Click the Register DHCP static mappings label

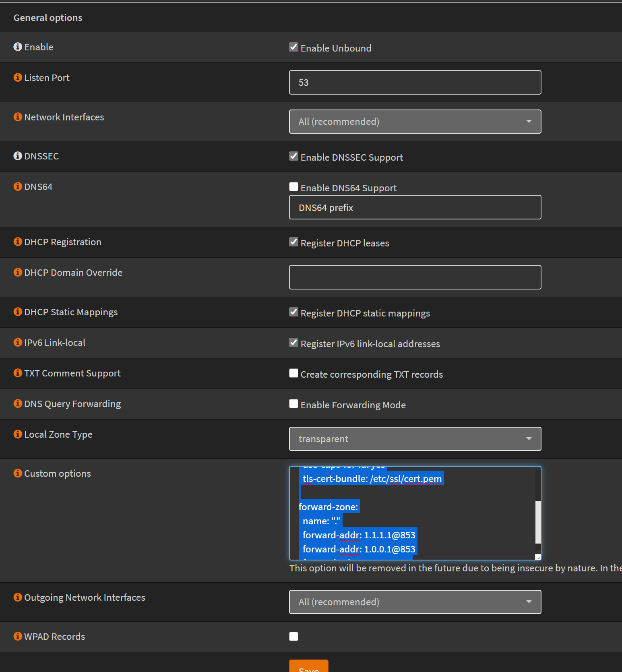(365, 313)
